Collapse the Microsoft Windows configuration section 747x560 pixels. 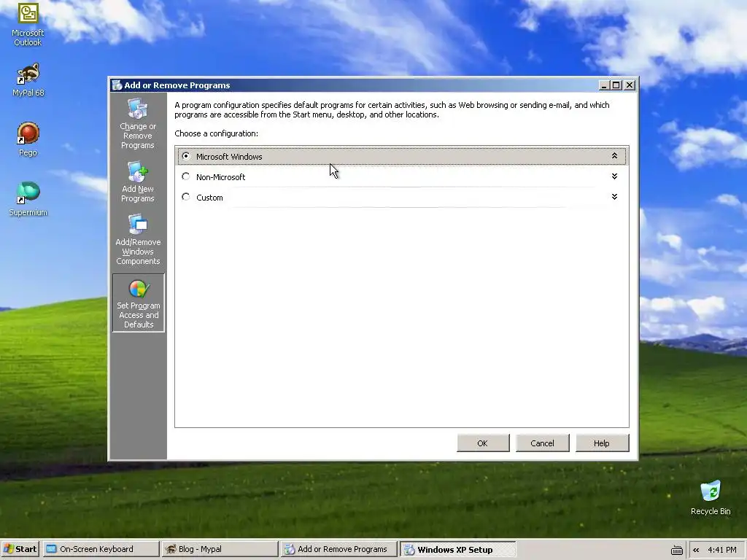(614, 156)
